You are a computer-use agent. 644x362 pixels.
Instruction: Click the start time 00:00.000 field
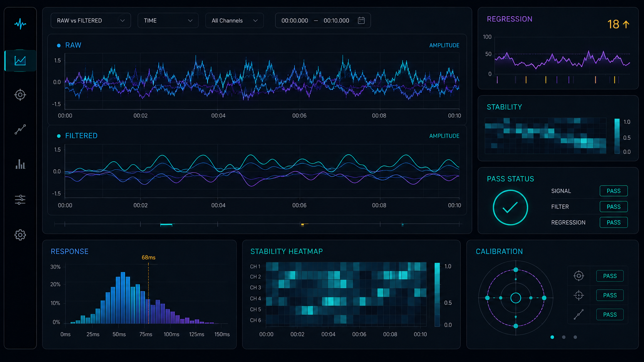click(295, 20)
